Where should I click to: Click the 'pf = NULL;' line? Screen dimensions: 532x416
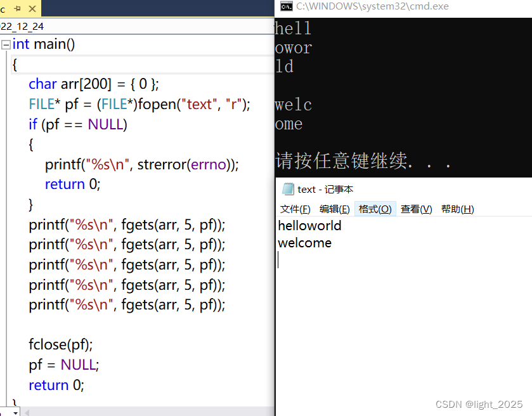64,365
